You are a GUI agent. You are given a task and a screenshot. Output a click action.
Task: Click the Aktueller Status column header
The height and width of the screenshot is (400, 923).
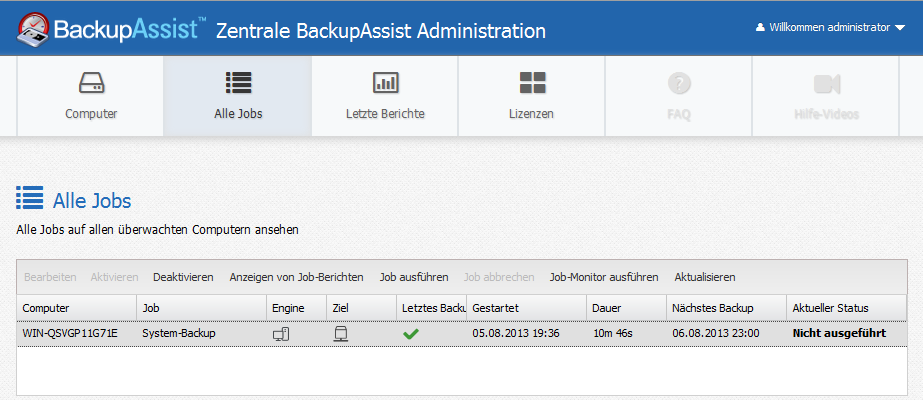830,308
